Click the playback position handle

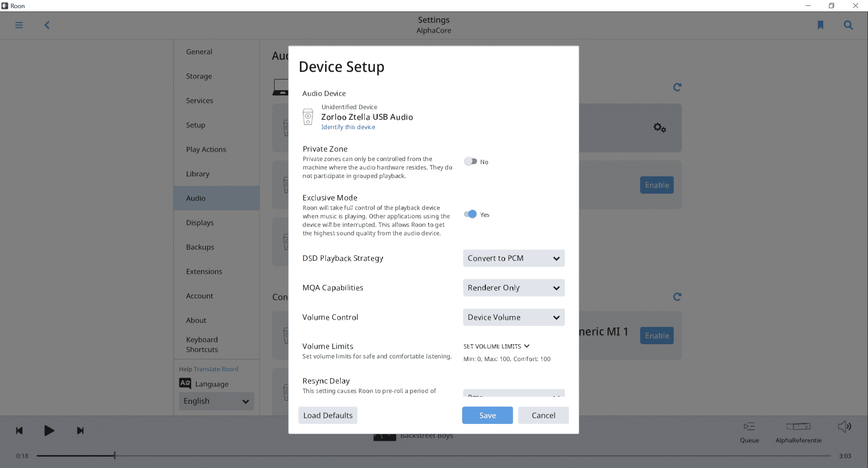coord(114,456)
